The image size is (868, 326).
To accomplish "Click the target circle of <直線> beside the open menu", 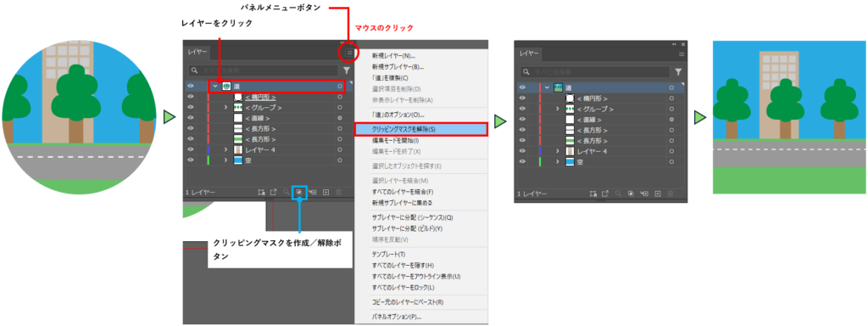I will pos(339,118).
